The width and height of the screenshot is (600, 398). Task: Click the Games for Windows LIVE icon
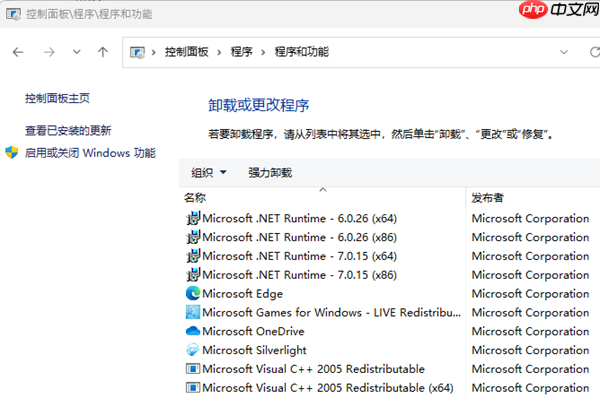tap(193, 312)
